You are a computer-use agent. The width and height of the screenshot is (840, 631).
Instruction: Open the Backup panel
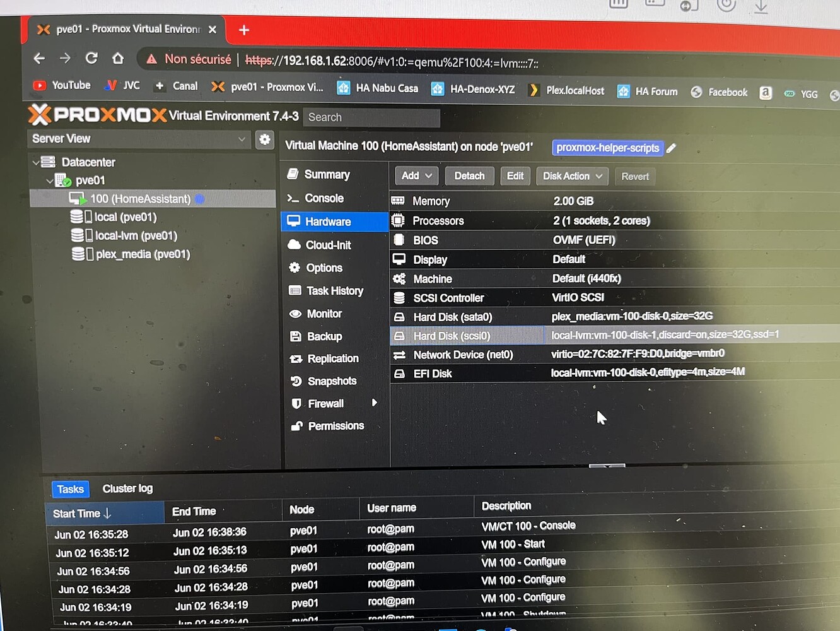point(324,336)
